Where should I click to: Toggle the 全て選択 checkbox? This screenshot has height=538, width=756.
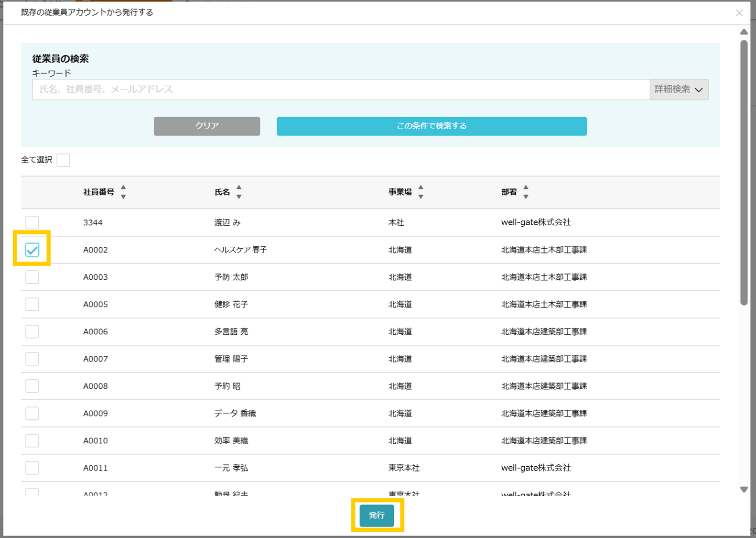coord(63,160)
